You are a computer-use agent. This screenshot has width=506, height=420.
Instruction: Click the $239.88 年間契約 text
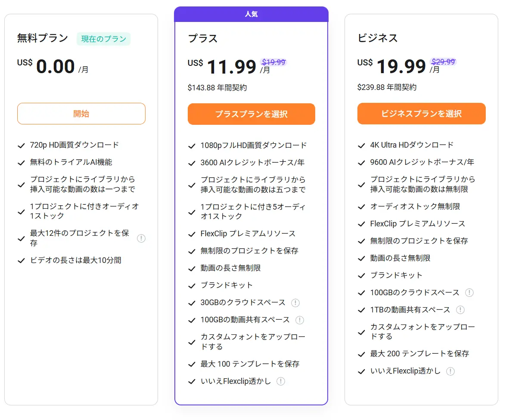coord(387,87)
